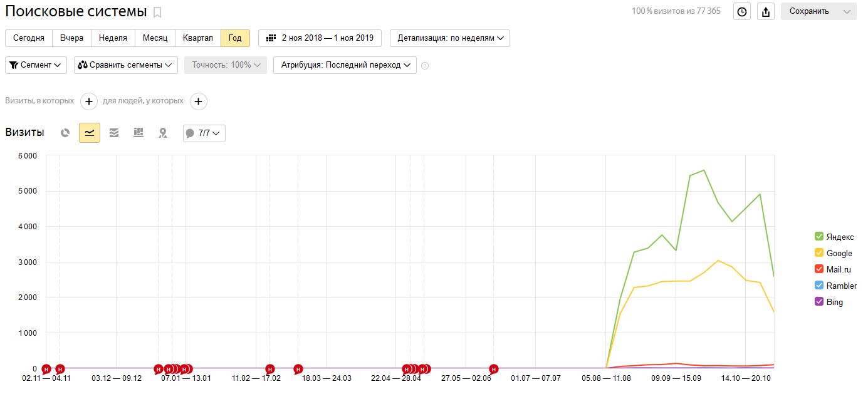The width and height of the screenshot is (868, 404).
Task: Hide the Mail.ru series in legend
Action: 818,269
